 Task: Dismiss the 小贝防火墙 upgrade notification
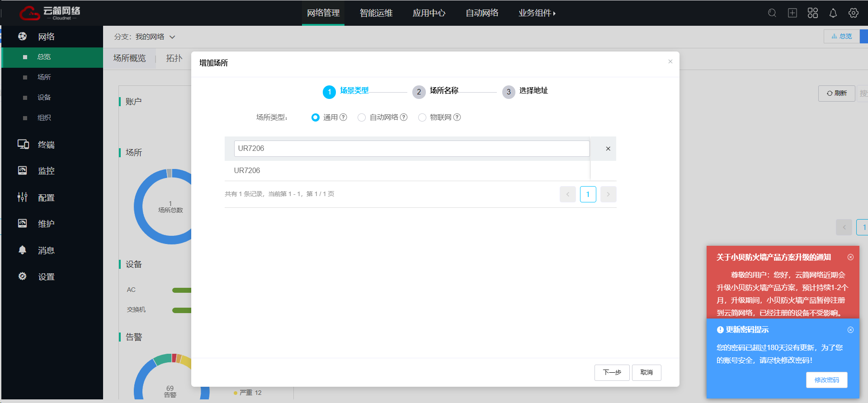click(851, 257)
